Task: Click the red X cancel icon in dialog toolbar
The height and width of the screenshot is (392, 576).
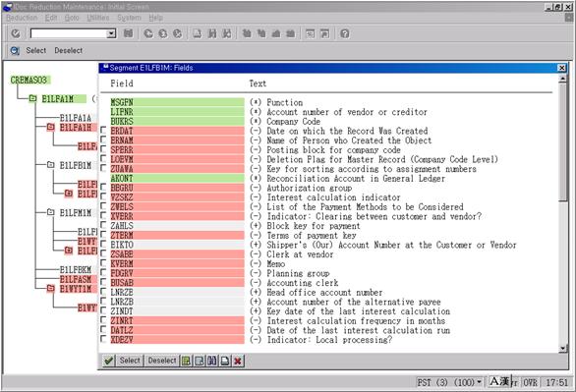Action: tap(238, 362)
